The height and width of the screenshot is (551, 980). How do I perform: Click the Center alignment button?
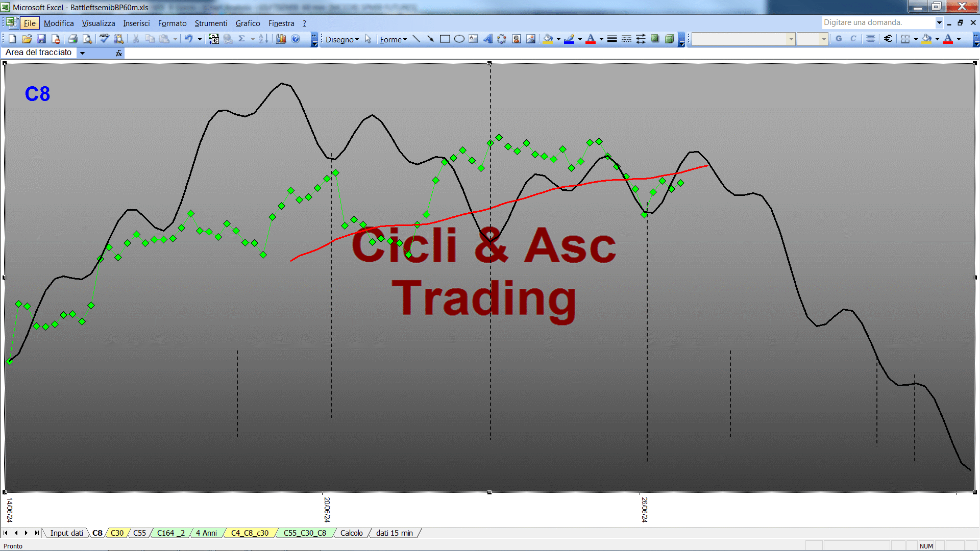point(871,39)
